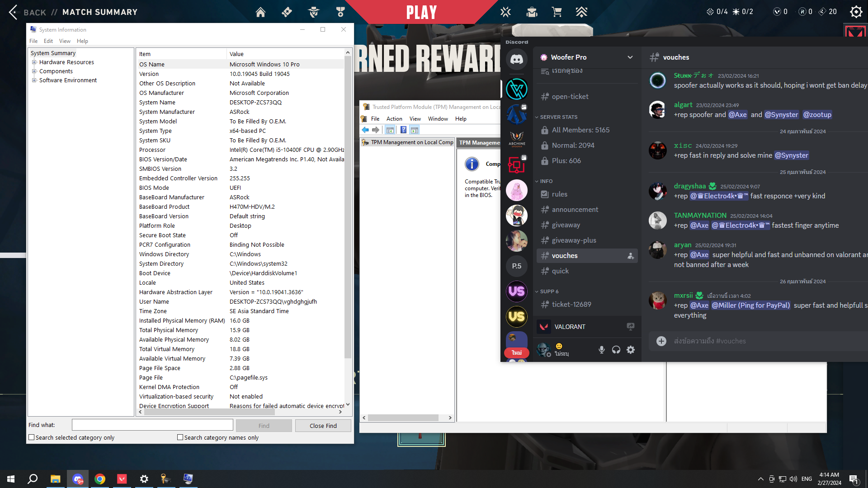
Task: Open the open-ticket channel
Action: [x=587, y=97]
